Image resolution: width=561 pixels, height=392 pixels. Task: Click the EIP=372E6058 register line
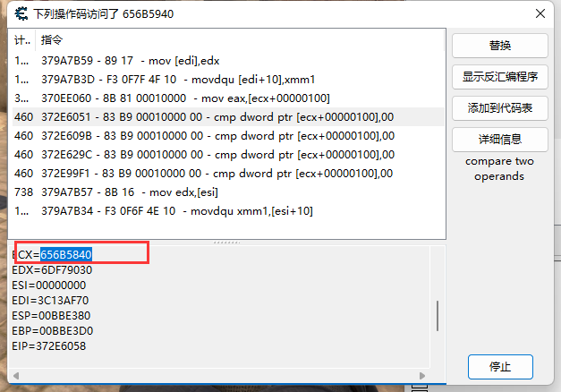[x=48, y=346]
